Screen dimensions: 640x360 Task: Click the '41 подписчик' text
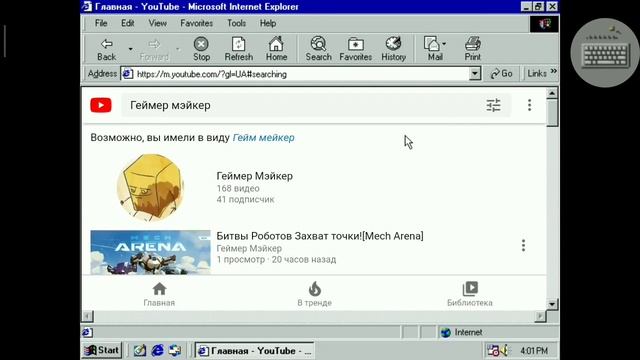point(245,199)
